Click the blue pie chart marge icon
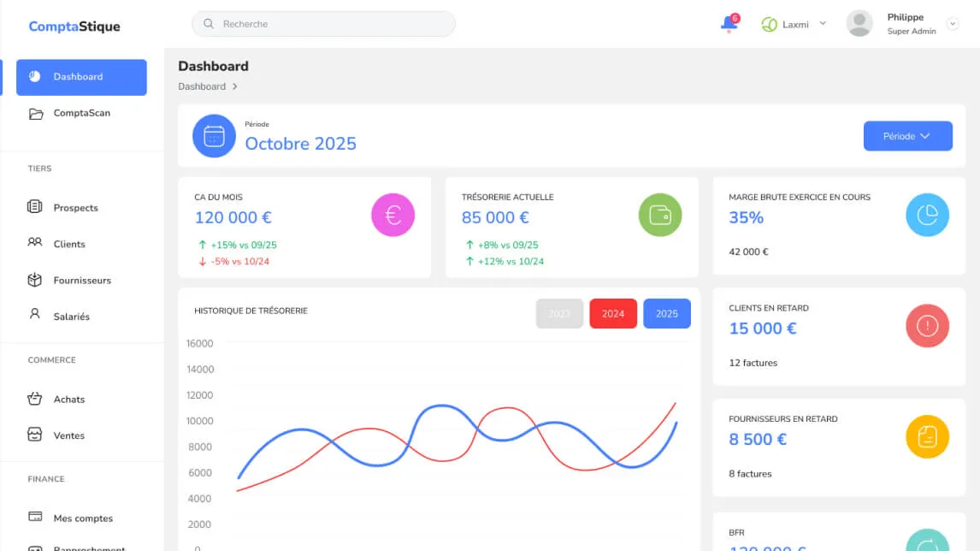 coord(927,215)
